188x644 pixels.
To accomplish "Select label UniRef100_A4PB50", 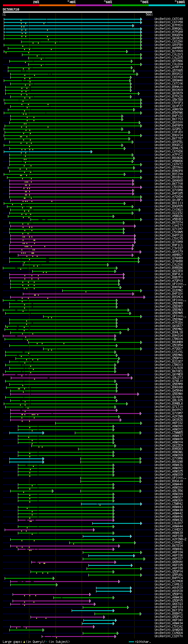I will pyautogui.click(x=169, y=48).
